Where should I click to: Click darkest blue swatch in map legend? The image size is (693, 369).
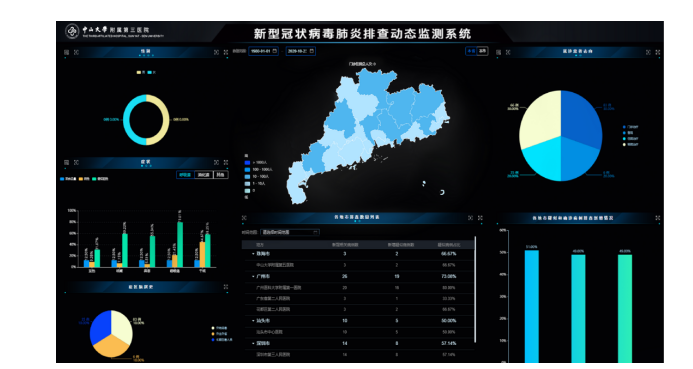coord(248,163)
